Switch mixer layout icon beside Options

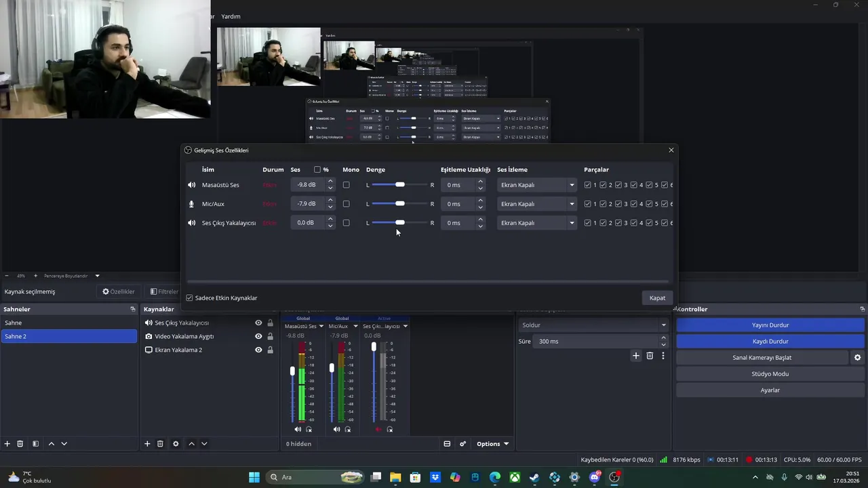pyautogui.click(x=447, y=444)
